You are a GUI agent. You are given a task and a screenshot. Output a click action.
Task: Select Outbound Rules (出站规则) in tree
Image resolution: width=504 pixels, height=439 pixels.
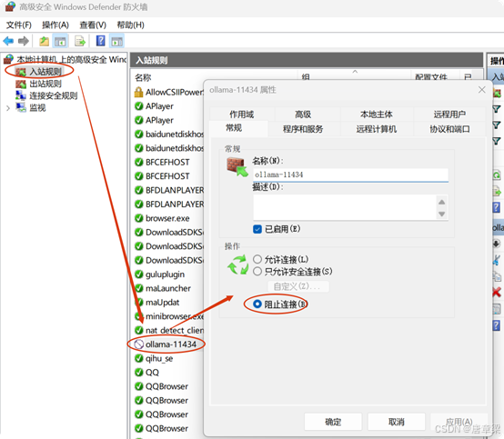pyautogui.click(x=45, y=84)
